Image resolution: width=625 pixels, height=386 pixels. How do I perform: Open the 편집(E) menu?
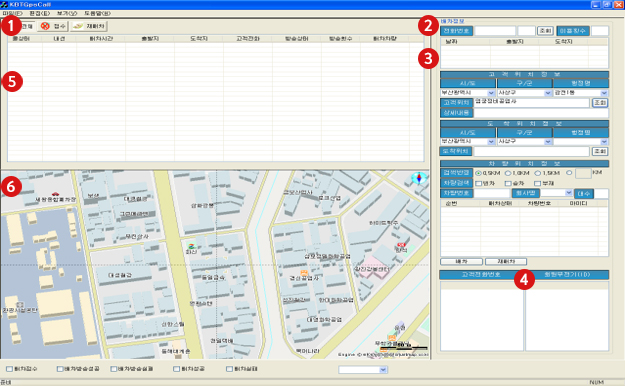39,14
